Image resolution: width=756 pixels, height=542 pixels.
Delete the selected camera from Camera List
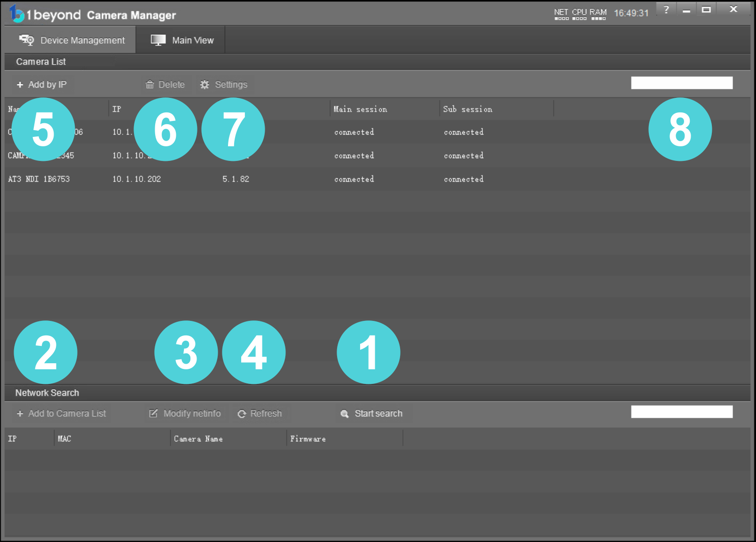165,85
